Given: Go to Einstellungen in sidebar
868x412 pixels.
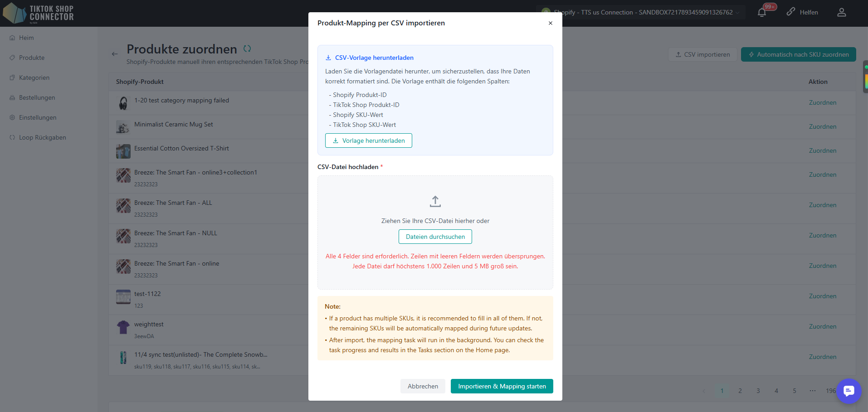Looking at the screenshot, I should [x=38, y=117].
